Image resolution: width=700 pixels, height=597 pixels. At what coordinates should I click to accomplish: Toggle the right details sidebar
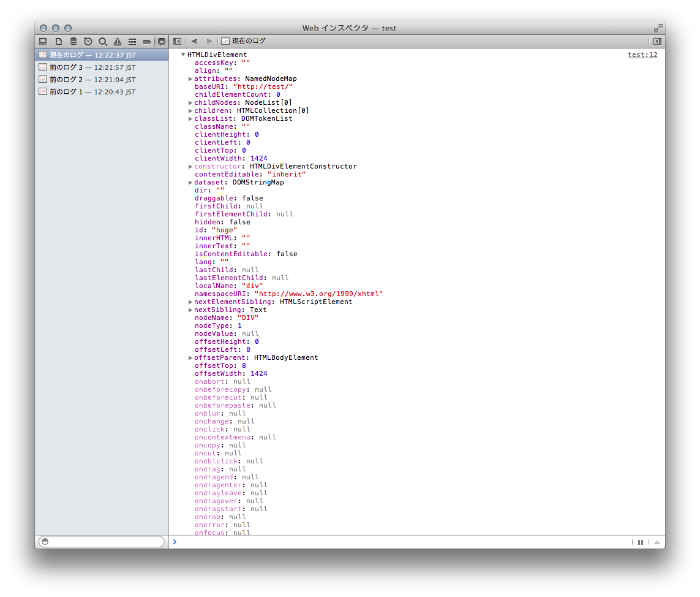657,41
